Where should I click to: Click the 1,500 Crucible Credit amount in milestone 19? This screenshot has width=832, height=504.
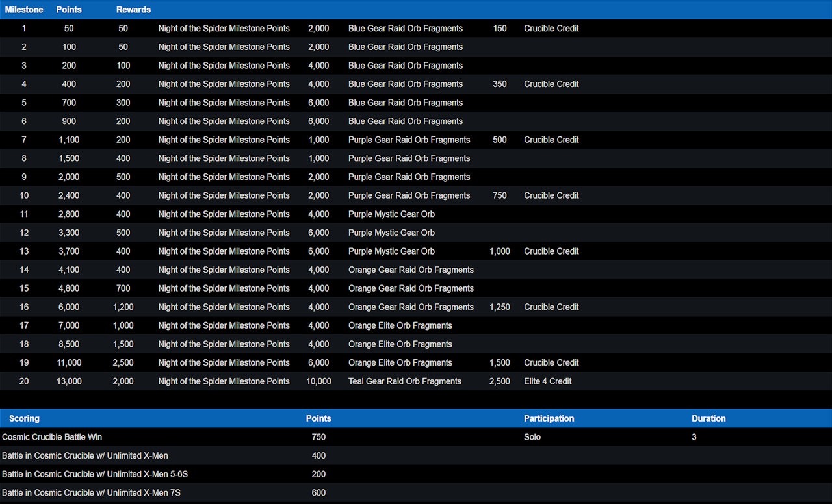pos(500,362)
